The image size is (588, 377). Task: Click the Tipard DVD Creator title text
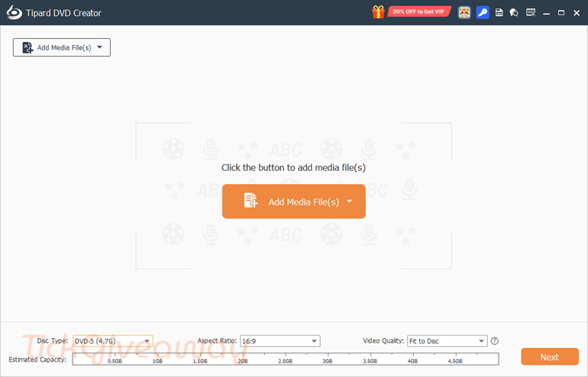click(63, 13)
